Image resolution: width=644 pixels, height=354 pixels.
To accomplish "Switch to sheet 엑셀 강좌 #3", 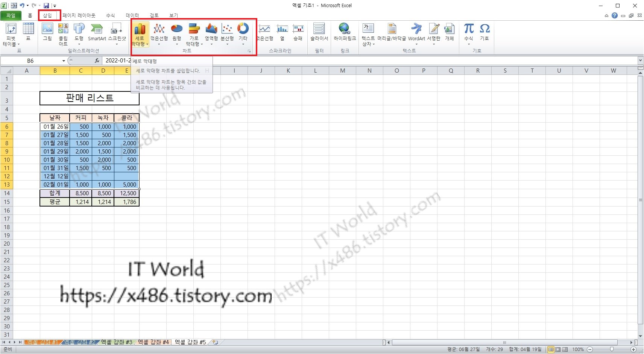I will [x=117, y=342].
